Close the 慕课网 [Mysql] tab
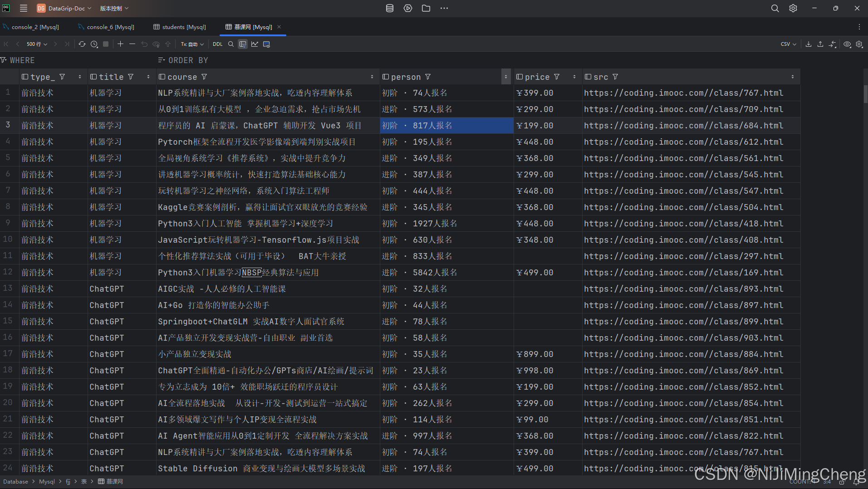 click(279, 27)
